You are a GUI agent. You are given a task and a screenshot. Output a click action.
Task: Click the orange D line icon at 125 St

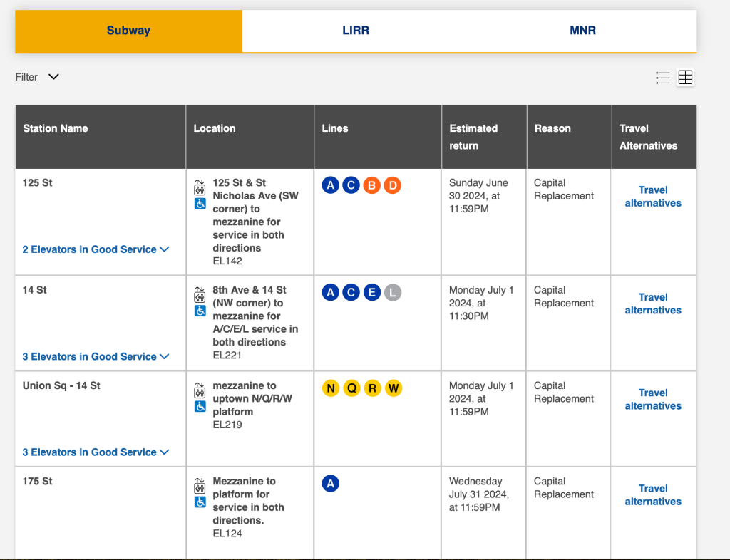(392, 186)
